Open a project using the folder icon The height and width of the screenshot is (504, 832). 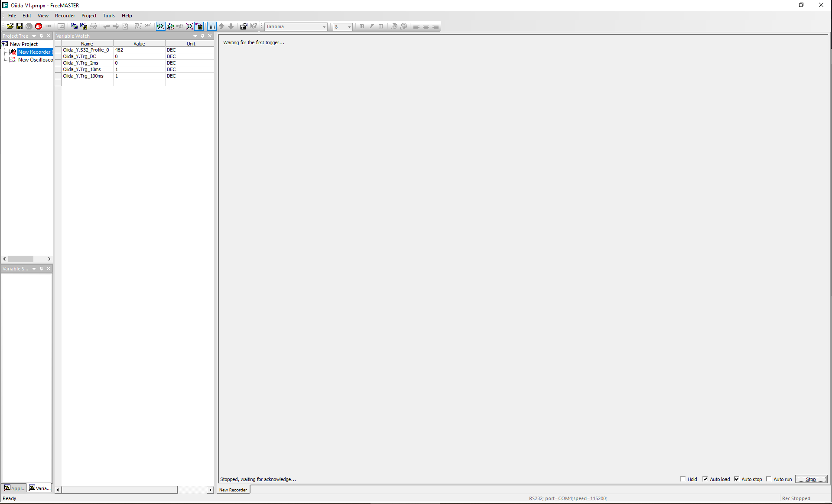tap(10, 26)
